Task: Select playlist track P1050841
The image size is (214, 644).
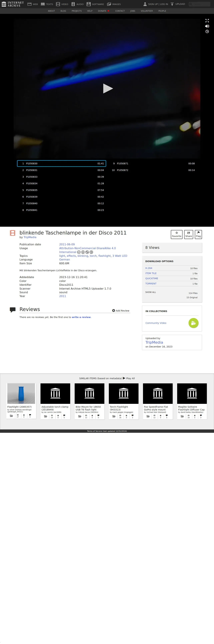Action: [62, 210]
